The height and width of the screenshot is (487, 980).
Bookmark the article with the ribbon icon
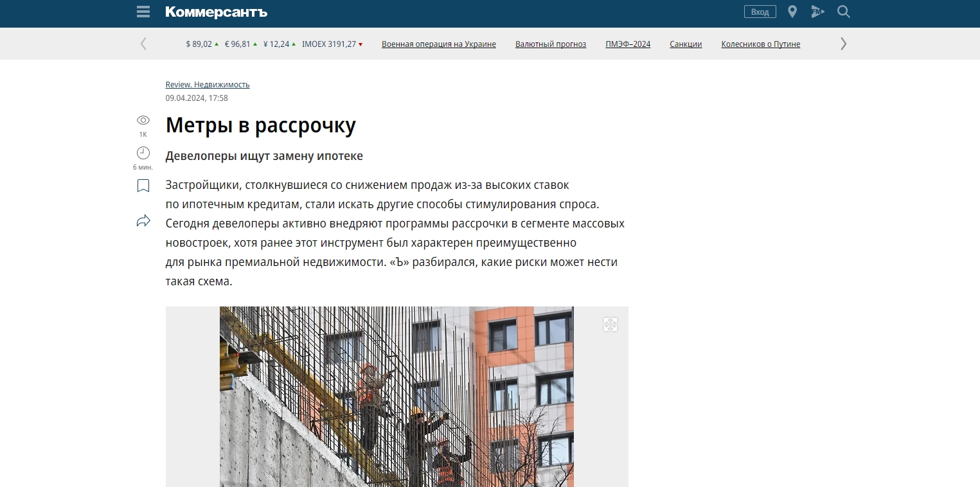142,186
